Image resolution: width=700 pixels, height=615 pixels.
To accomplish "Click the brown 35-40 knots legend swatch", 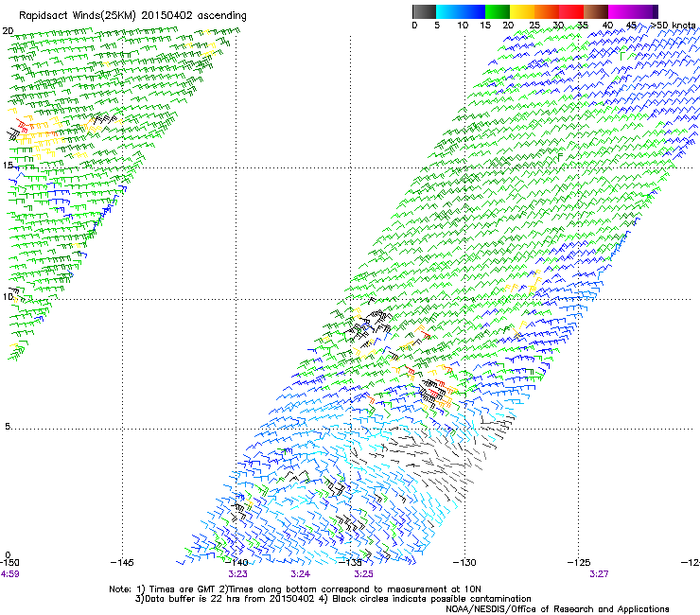I will (596, 11).
